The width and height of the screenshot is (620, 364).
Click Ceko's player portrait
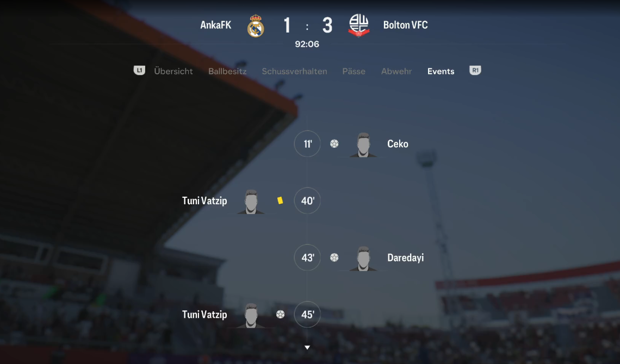point(363,145)
